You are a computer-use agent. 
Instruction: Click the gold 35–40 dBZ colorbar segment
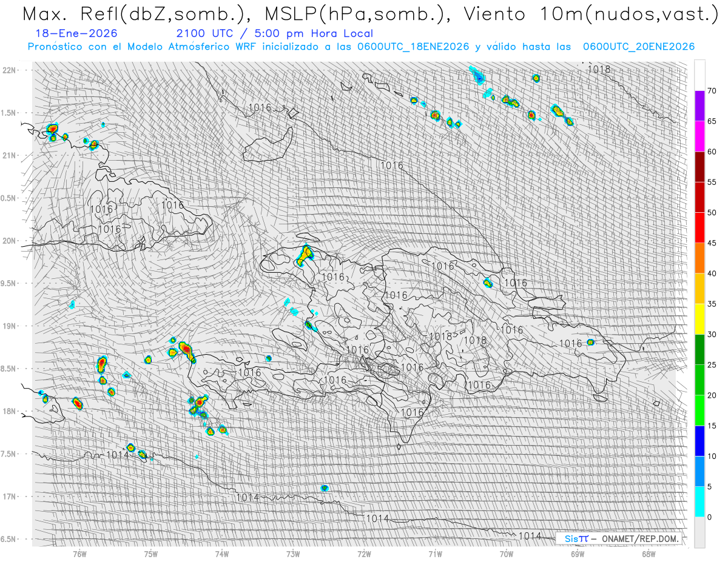pos(699,289)
